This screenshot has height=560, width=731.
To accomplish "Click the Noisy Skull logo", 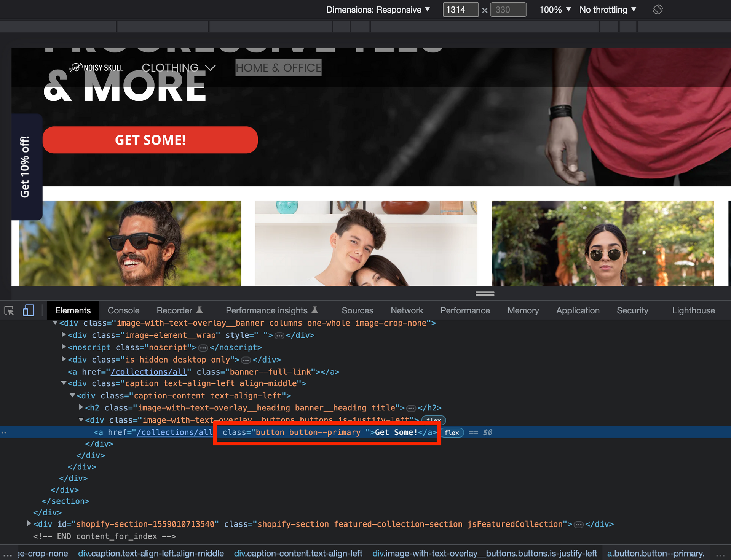I will [x=96, y=68].
